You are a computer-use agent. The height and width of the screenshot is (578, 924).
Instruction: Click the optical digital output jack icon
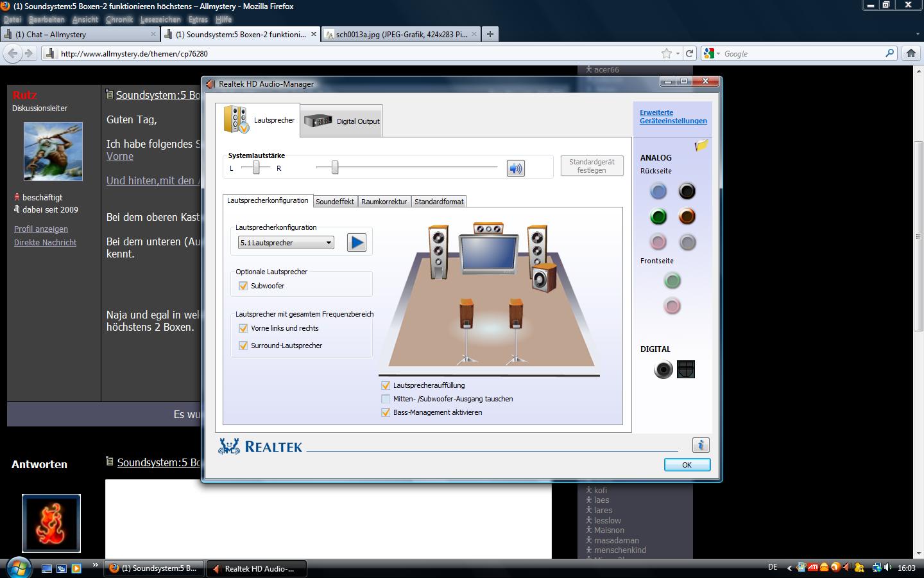[x=686, y=369]
